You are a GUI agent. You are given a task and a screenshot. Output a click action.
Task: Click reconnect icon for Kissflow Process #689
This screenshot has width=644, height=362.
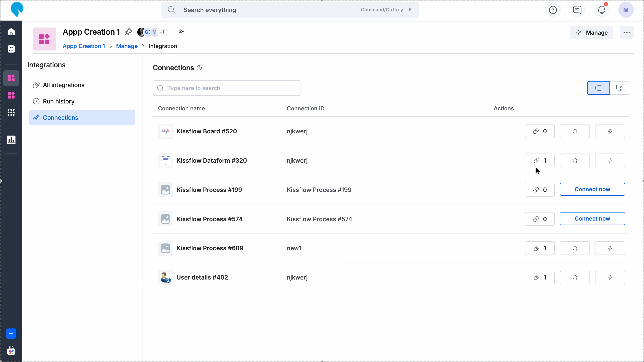pyautogui.click(x=575, y=248)
